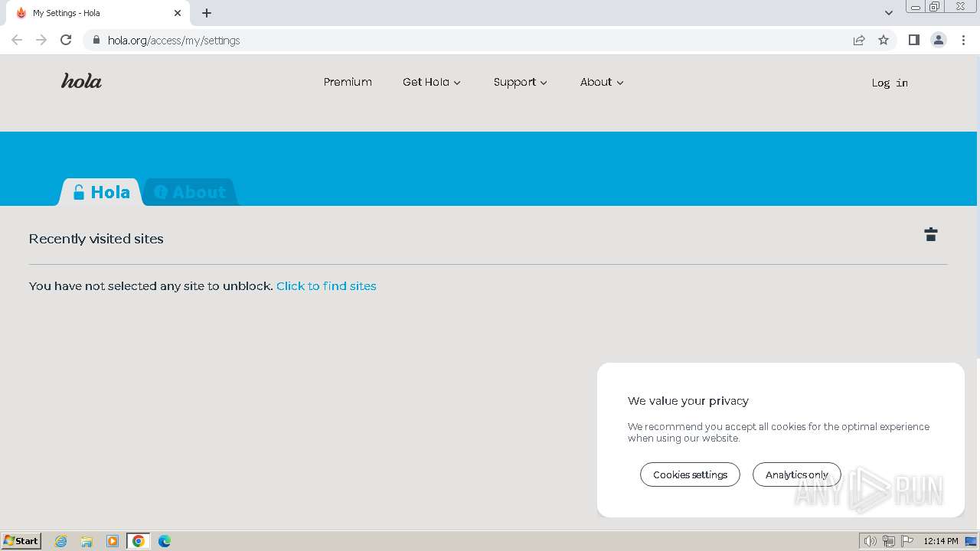Open Chrome's three-dot menu
The image size is (980, 551).
coord(964,40)
